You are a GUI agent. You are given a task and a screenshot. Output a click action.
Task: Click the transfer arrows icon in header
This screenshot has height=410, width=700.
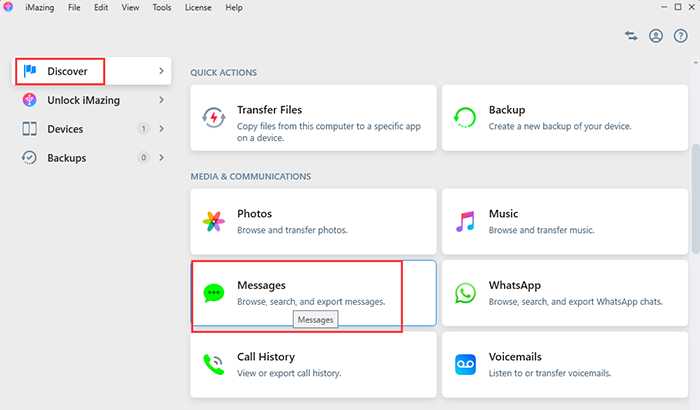(x=631, y=36)
